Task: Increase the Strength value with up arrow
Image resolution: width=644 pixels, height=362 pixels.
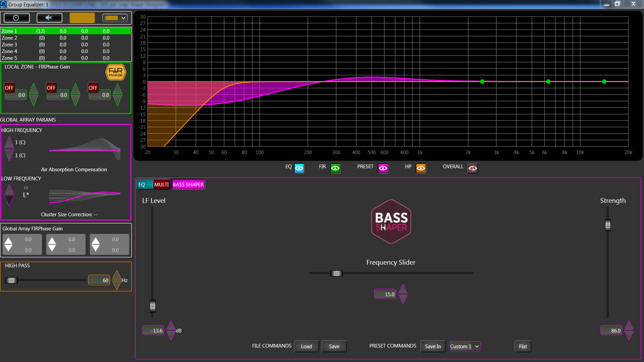Action: point(629,325)
